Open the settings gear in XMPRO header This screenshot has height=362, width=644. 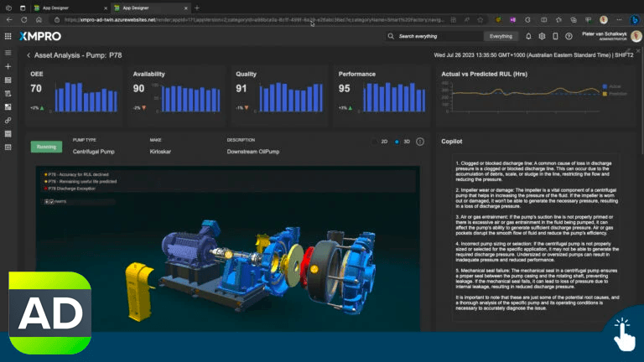pos(542,36)
